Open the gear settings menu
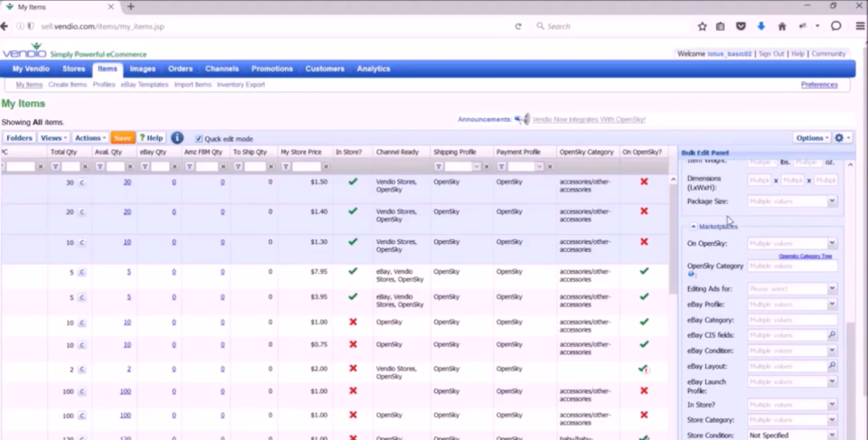Screen dimensions: 868x440 [x=842, y=138]
